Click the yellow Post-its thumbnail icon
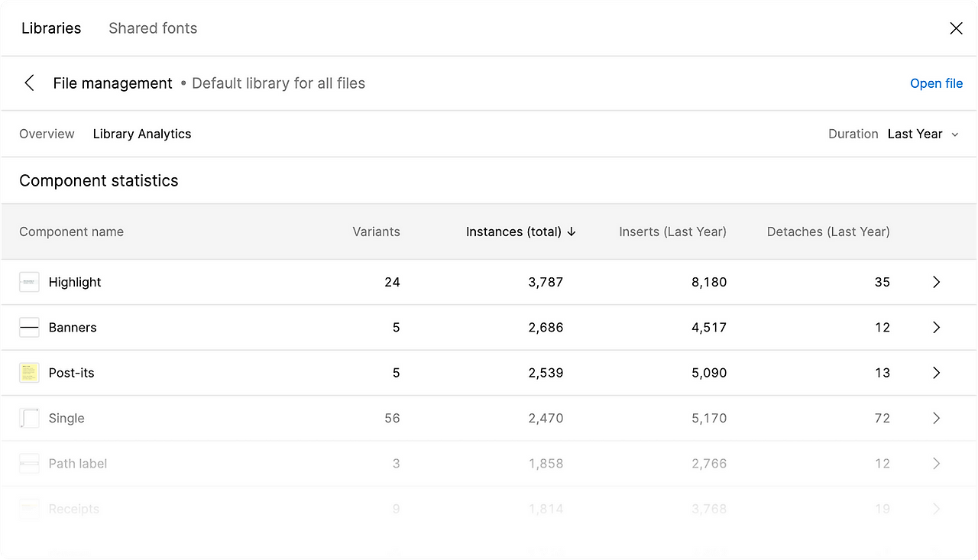This screenshot has width=978, height=560. pos(29,373)
